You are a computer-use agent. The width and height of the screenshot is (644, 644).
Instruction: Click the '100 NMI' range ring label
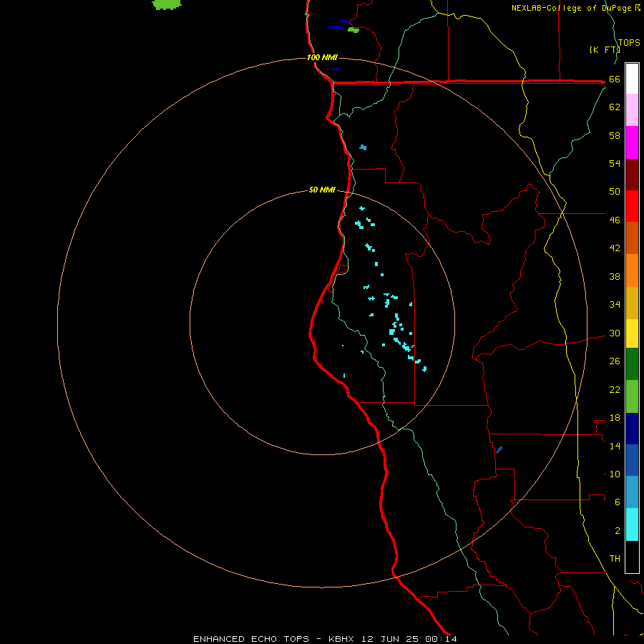[322, 57]
